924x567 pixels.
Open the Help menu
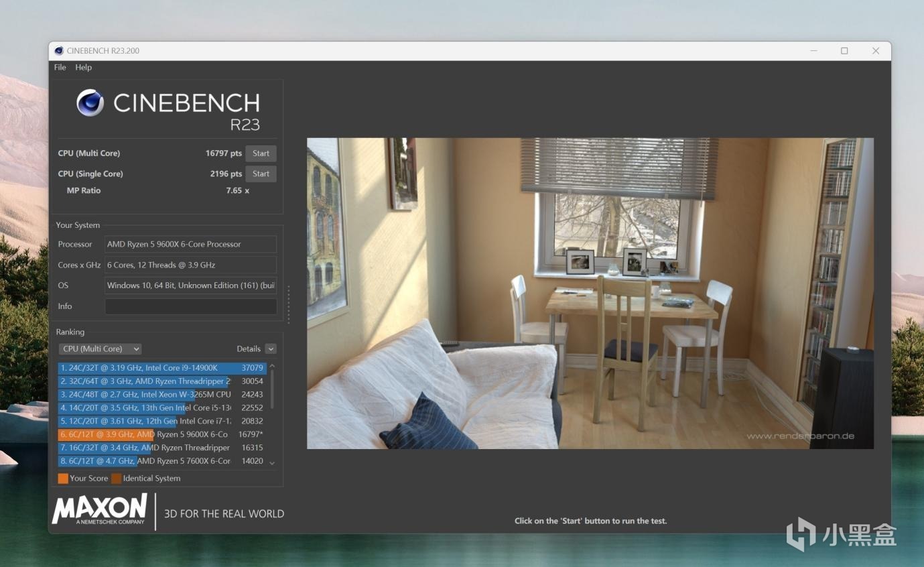[83, 67]
